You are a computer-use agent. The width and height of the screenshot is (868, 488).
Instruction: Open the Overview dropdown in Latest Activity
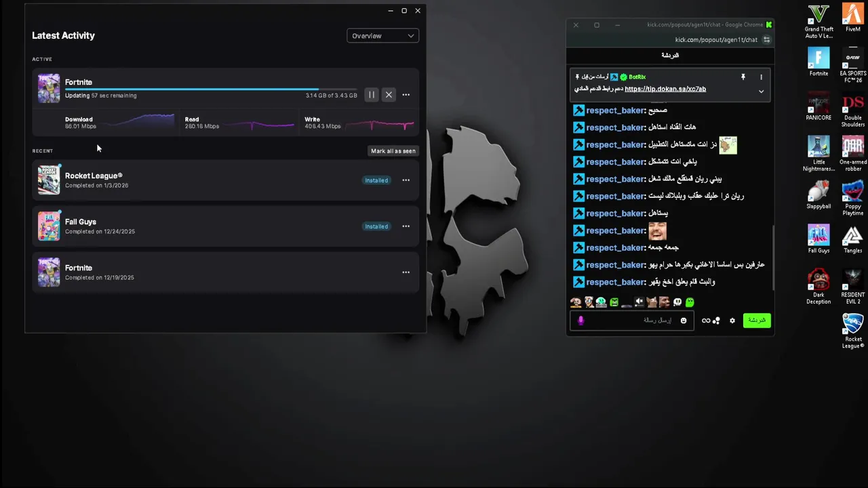coord(382,36)
